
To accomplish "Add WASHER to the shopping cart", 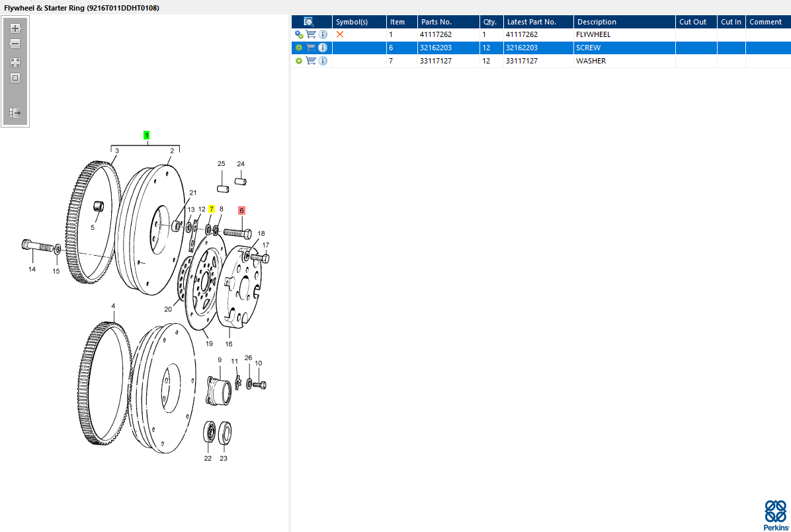I will 311,61.
